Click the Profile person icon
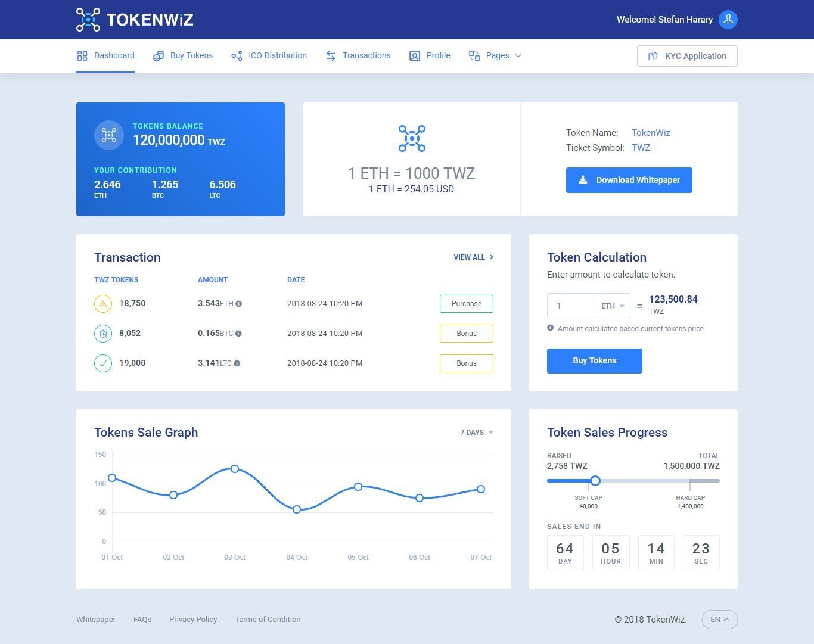The height and width of the screenshot is (644, 814). pyautogui.click(x=415, y=55)
